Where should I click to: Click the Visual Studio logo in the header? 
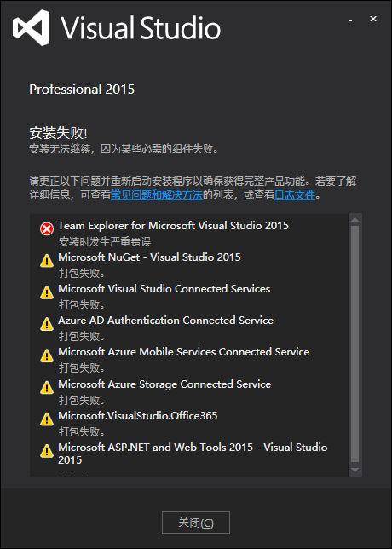[31, 27]
